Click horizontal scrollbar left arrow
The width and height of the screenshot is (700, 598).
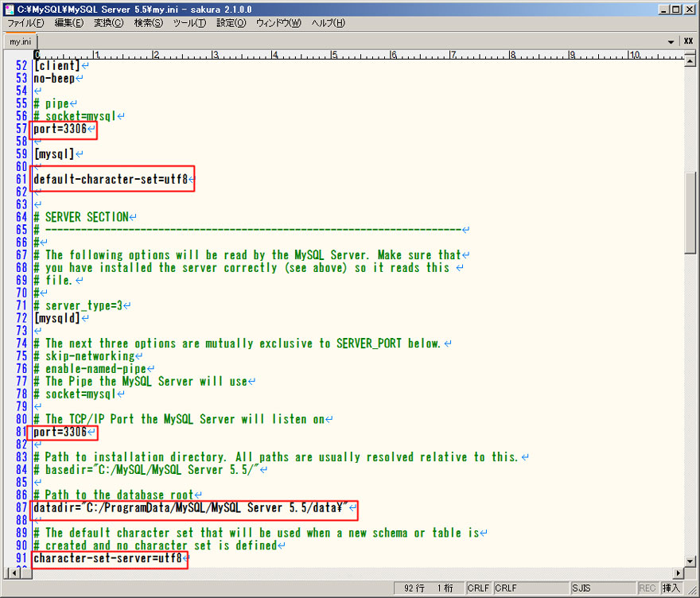coord(14,573)
